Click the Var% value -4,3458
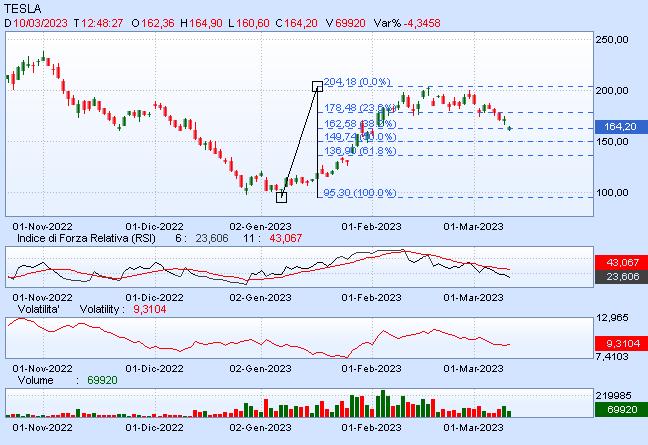 [422, 23]
